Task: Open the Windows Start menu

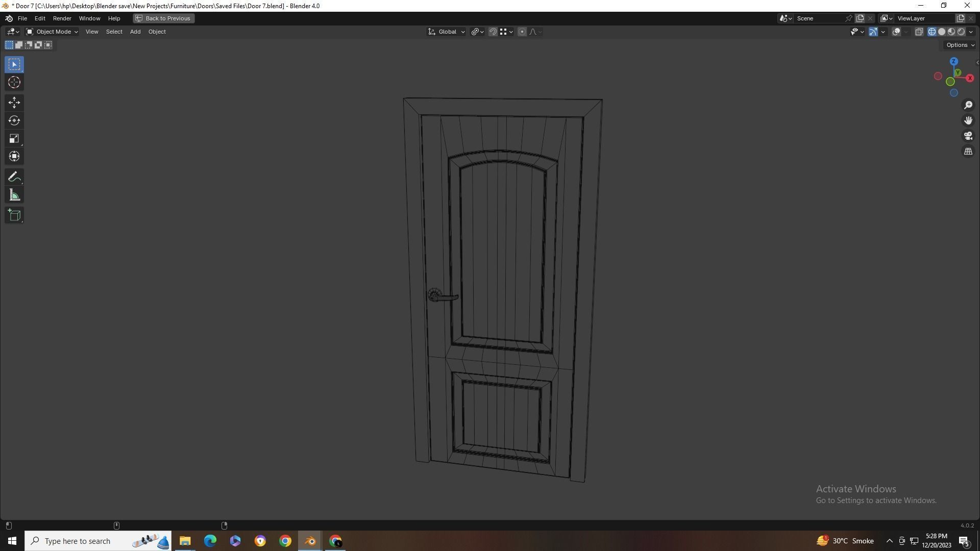Action: click(12, 541)
